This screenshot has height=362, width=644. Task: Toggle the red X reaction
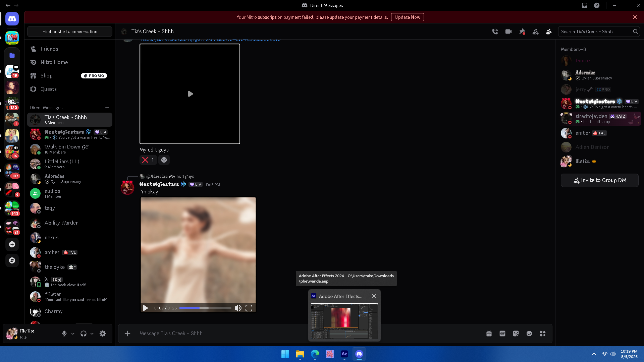(x=148, y=160)
